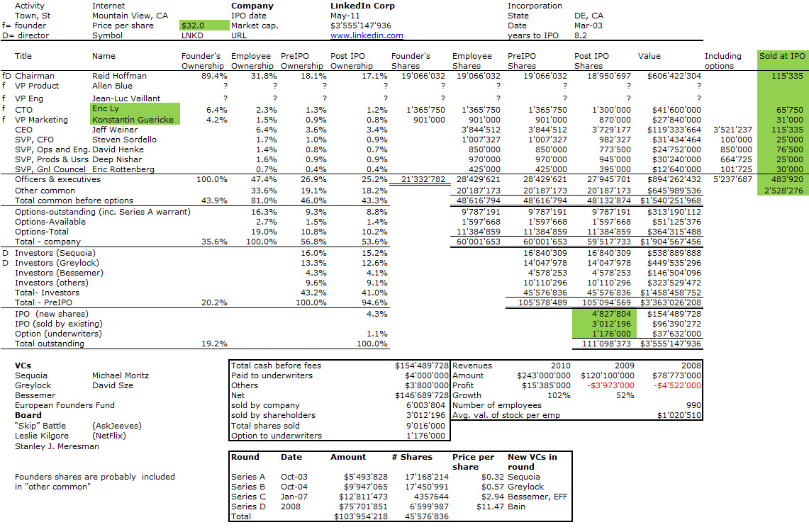Select the 'LNKD' symbol cell

click(x=192, y=35)
